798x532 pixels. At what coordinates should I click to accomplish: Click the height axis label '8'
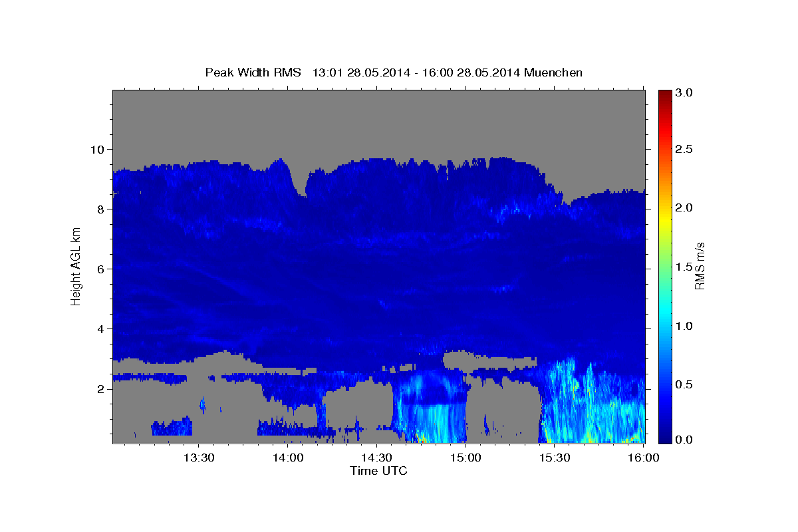tap(101, 209)
